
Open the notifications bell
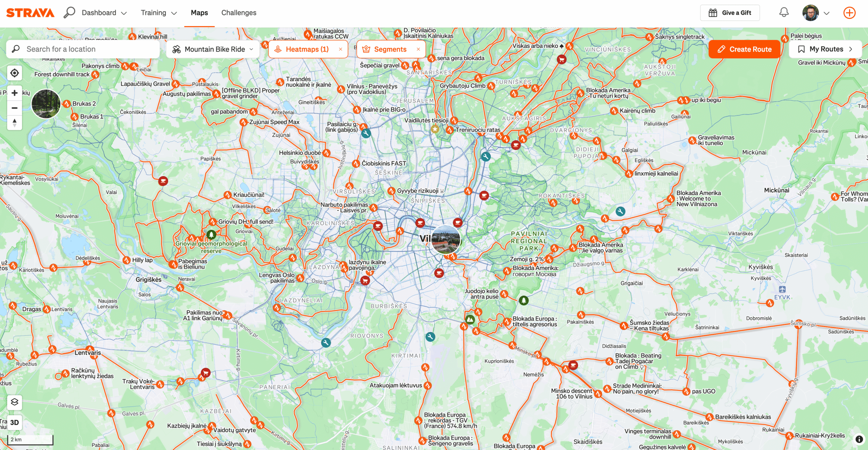[x=784, y=13]
